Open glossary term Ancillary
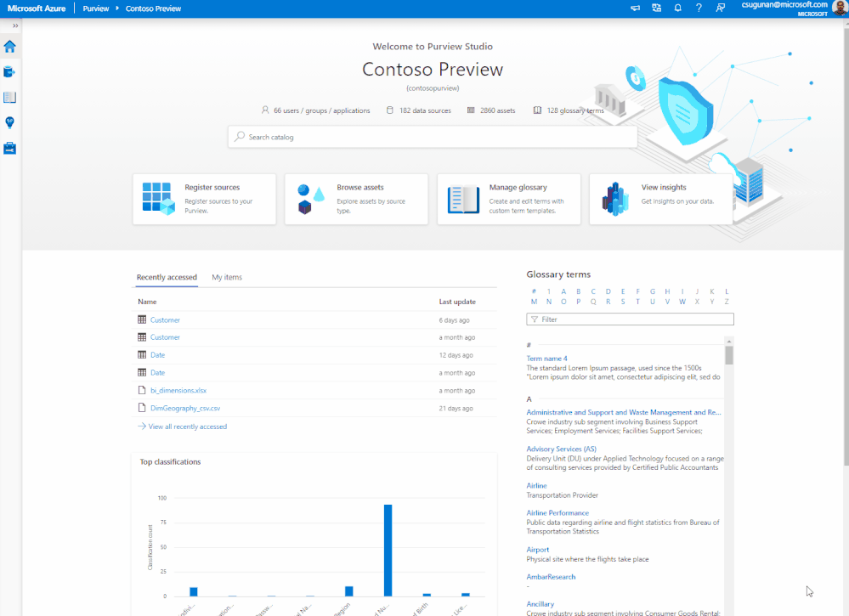This screenshot has height=616, width=849. [x=541, y=604]
